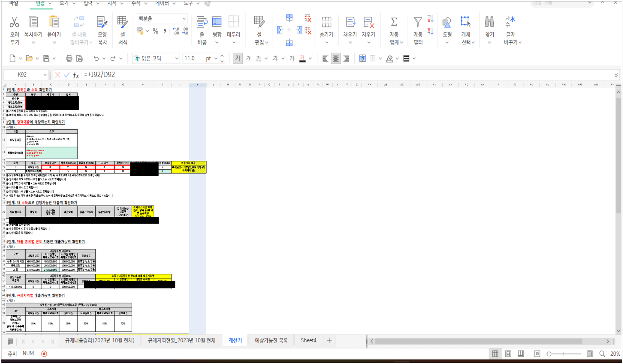This screenshot has width=623, height=364.
Task: Click the 20% zoom level text
Action: pyautogui.click(x=615, y=354)
